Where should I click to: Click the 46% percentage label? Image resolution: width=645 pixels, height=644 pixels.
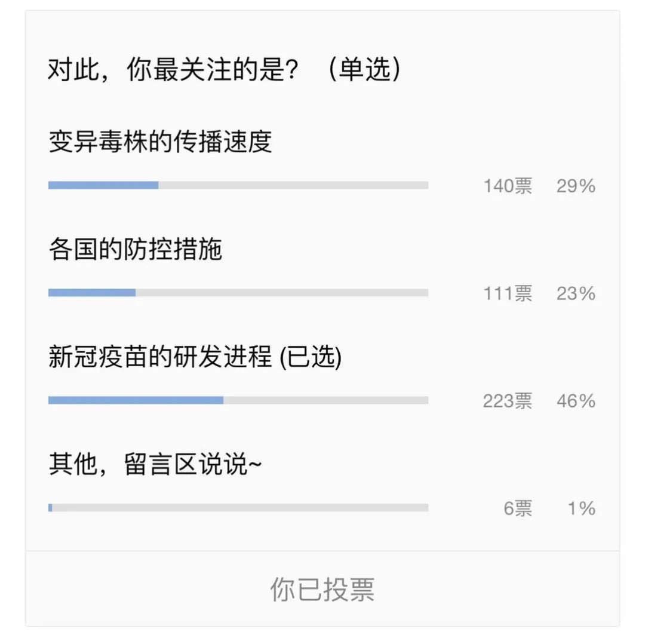pyautogui.click(x=576, y=401)
